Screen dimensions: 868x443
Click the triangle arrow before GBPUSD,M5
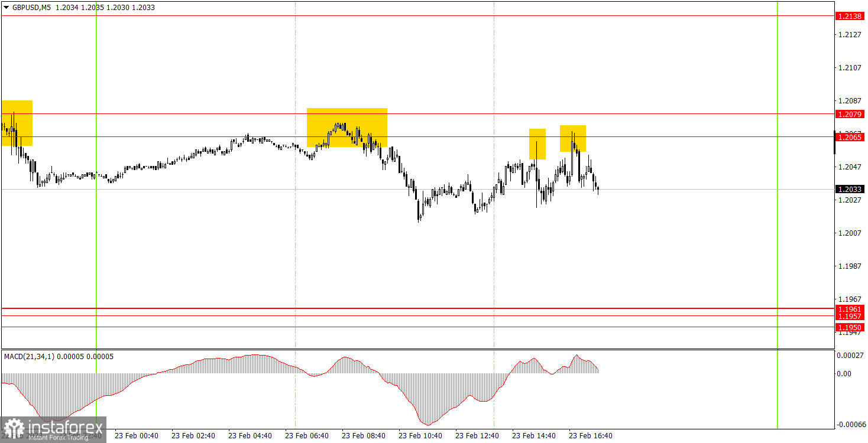pyautogui.click(x=7, y=8)
